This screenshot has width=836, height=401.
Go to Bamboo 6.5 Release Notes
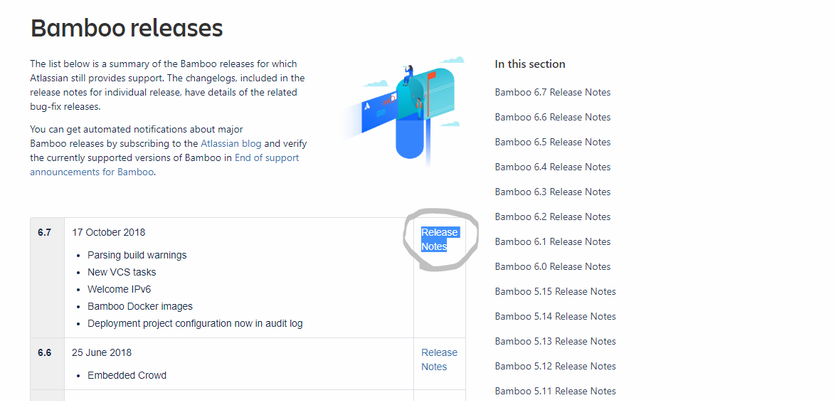click(552, 142)
